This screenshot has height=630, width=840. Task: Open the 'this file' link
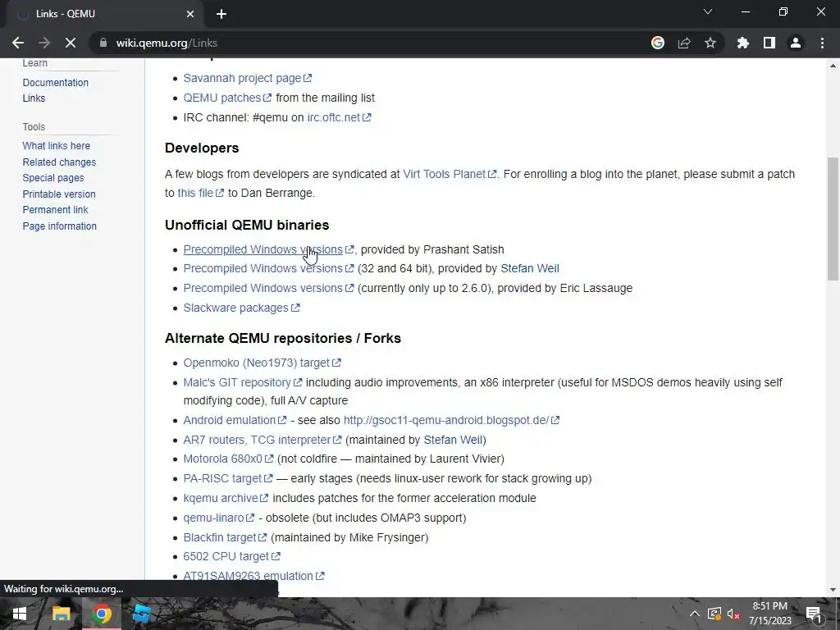click(x=200, y=193)
